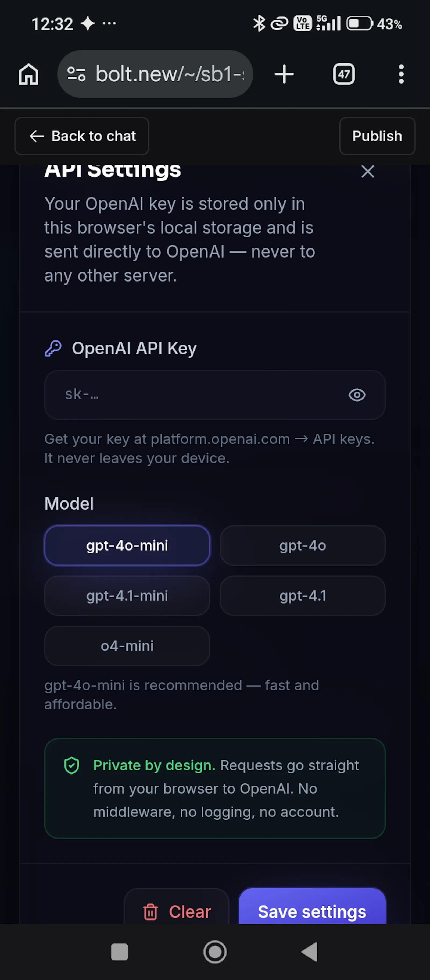
Task: Choose the gpt-4.1-mini model
Action: [x=127, y=596]
